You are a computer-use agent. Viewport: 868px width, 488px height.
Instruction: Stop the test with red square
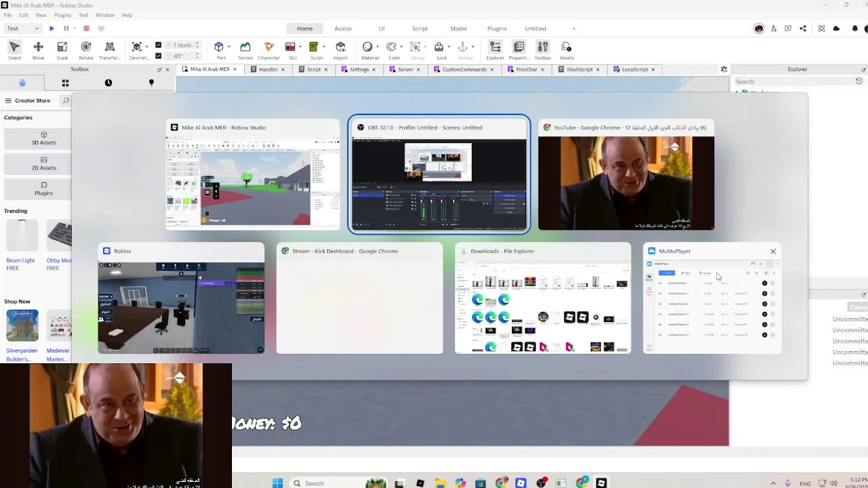86,28
